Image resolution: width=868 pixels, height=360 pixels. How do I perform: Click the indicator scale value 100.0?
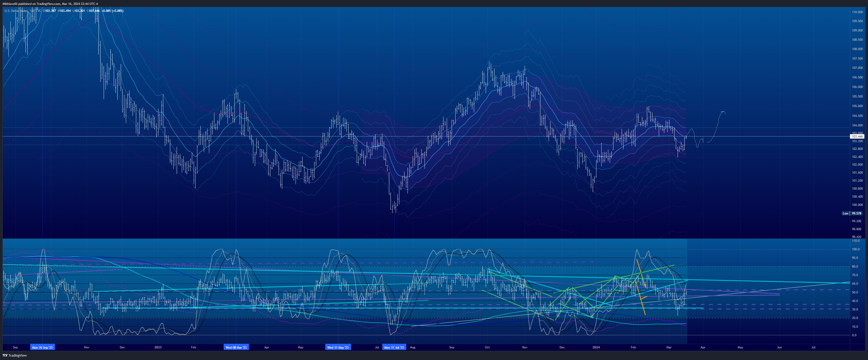(856, 250)
